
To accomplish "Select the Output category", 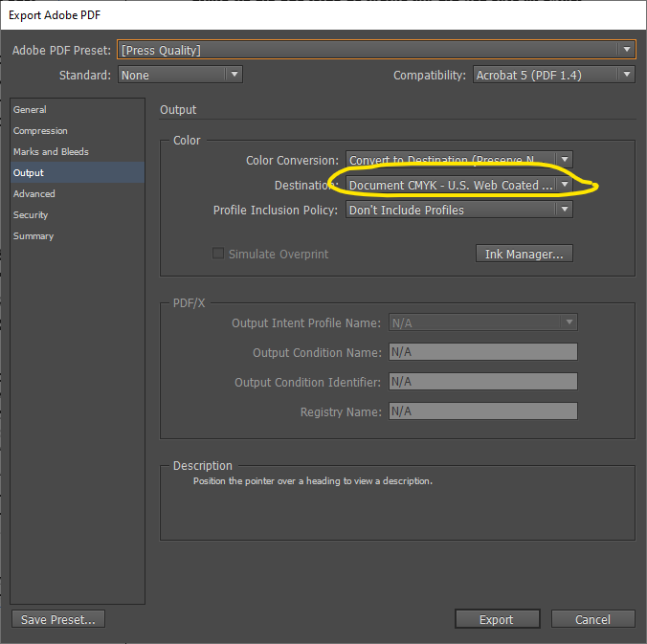I will pyautogui.click(x=29, y=173).
